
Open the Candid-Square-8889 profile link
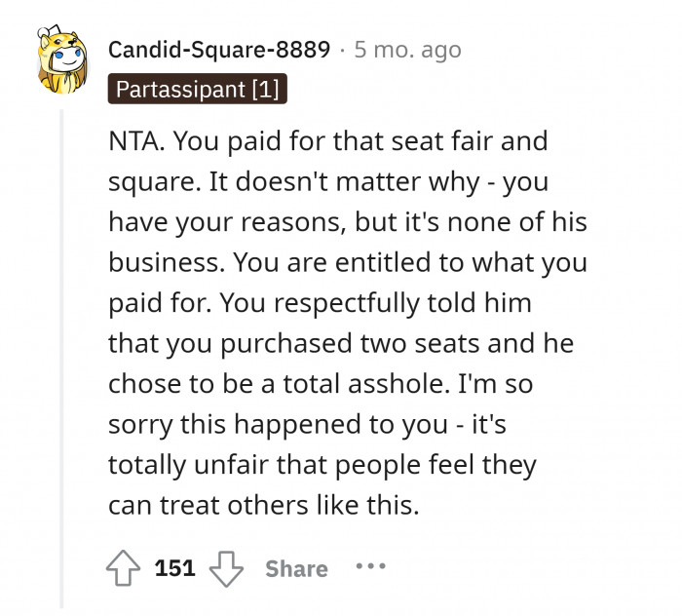click(x=219, y=49)
